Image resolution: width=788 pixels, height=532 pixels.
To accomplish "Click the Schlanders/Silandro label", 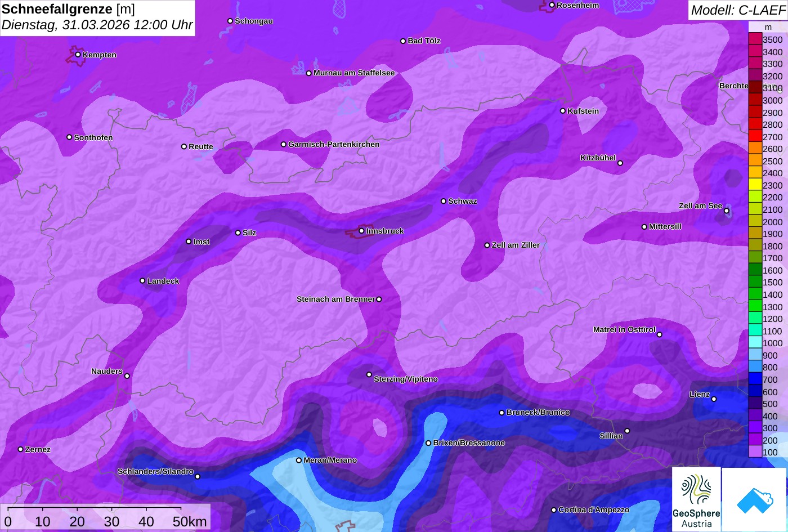I will (x=155, y=471).
